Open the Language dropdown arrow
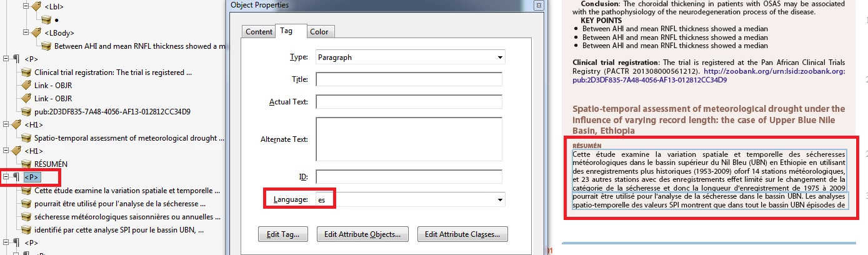This screenshot has width=868, height=255. pos(500,200)
